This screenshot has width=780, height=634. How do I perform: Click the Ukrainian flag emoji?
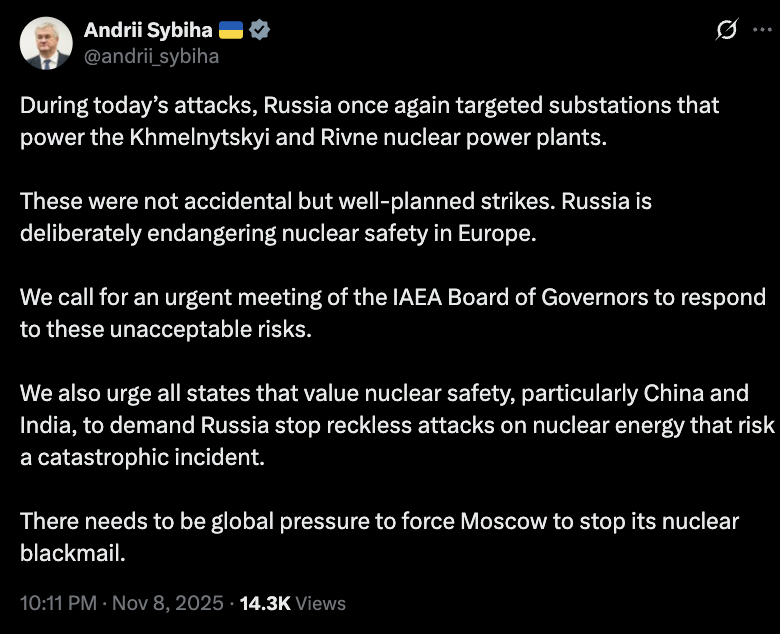tap(230, 31)
